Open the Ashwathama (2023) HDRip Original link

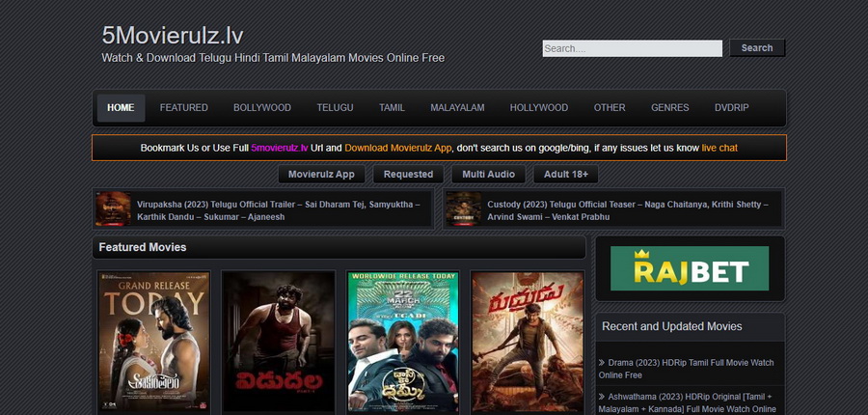click(688, 402)
